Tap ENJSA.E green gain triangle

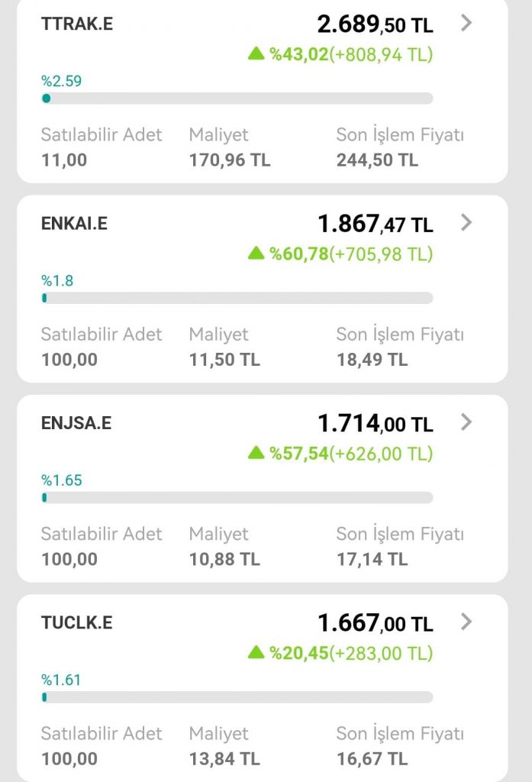pyautogui.click(x=256, y=453)
